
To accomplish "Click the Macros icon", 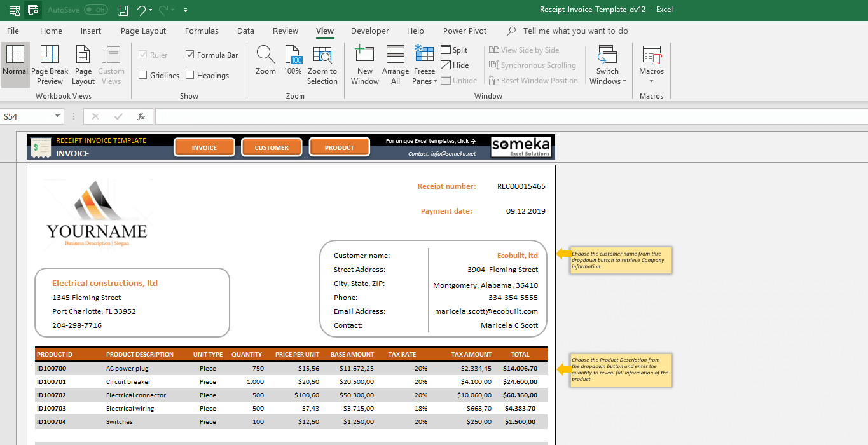I will click(x=652, y=55).
